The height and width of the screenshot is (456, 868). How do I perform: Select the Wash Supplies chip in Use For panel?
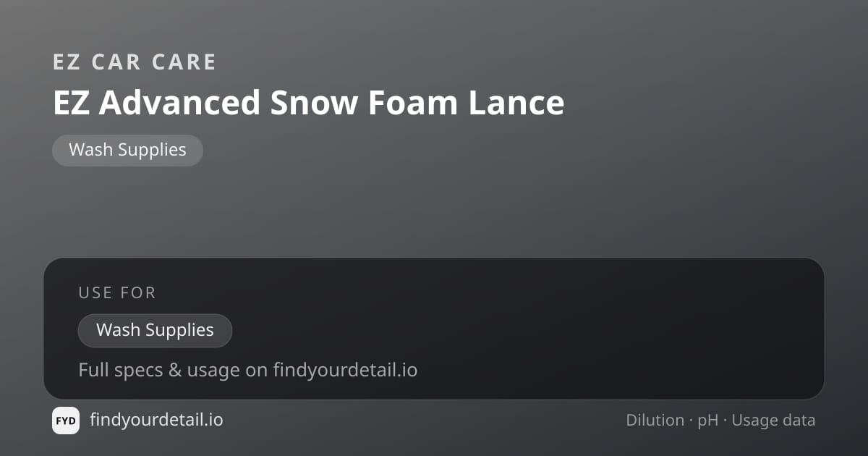[x=155, y=331]
